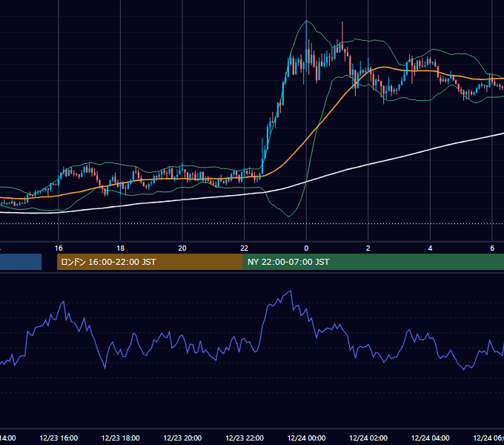The width and height of the screenshot is (504, 445).
Task: Click the hour label 6 on chart axis
Action: click(492, 248)
